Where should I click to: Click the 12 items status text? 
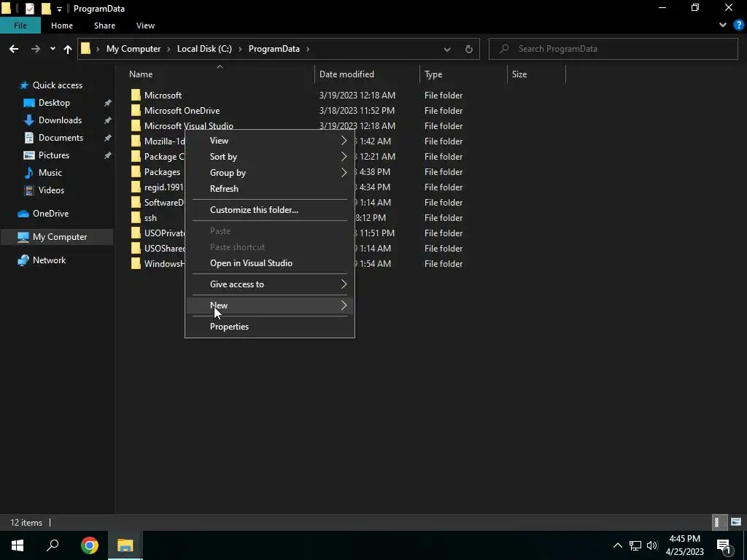coord(26,523)
